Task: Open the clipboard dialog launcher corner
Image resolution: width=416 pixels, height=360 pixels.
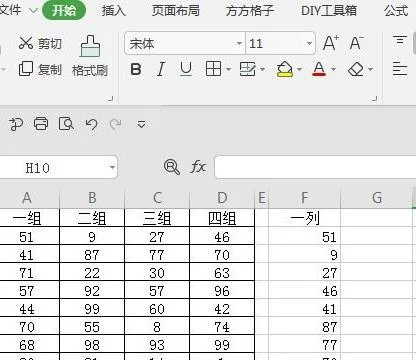Action: pos(110,98)
